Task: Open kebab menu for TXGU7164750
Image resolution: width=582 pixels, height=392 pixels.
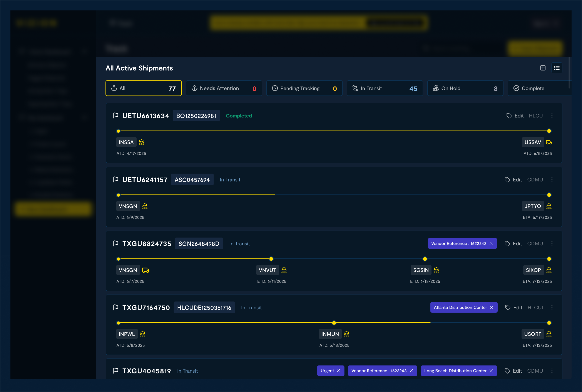Action: 552,308
